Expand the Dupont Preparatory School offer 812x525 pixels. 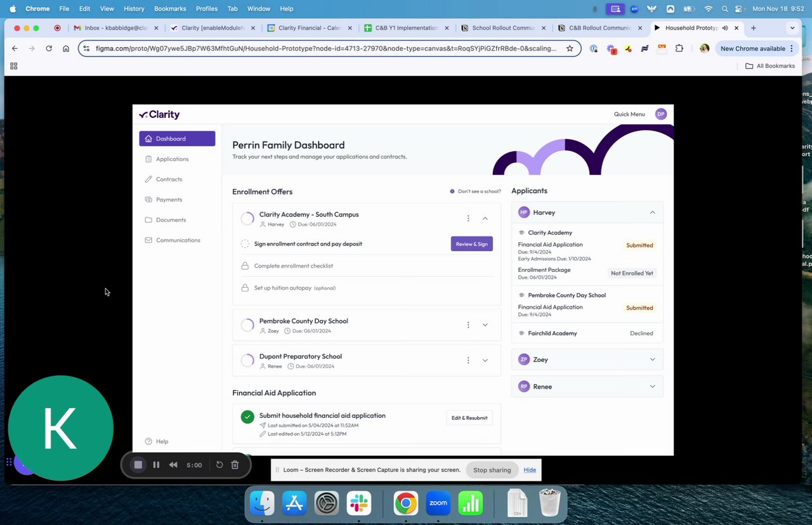coord(485,360)
